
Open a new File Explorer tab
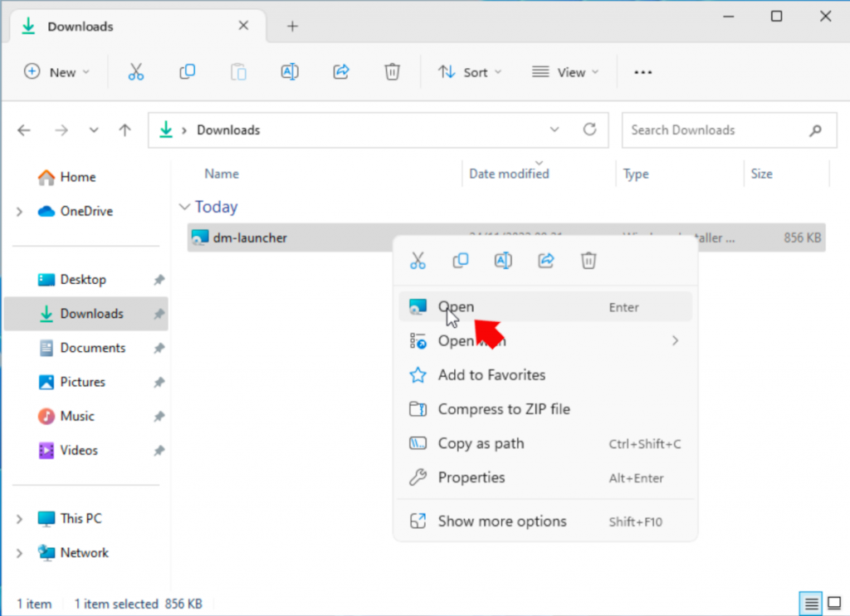tap(292, 26)
